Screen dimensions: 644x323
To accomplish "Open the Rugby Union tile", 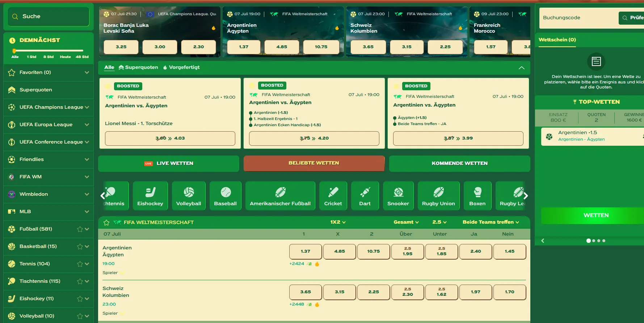I will pos(438,196).
